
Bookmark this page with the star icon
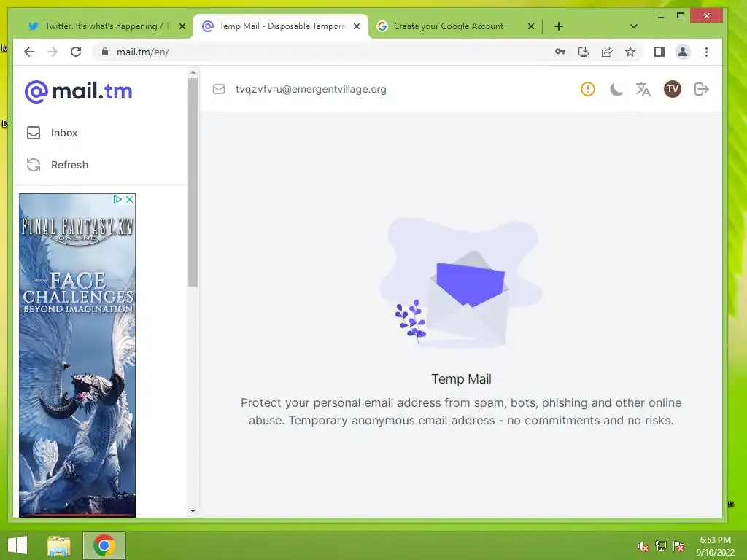coord(630,52)
